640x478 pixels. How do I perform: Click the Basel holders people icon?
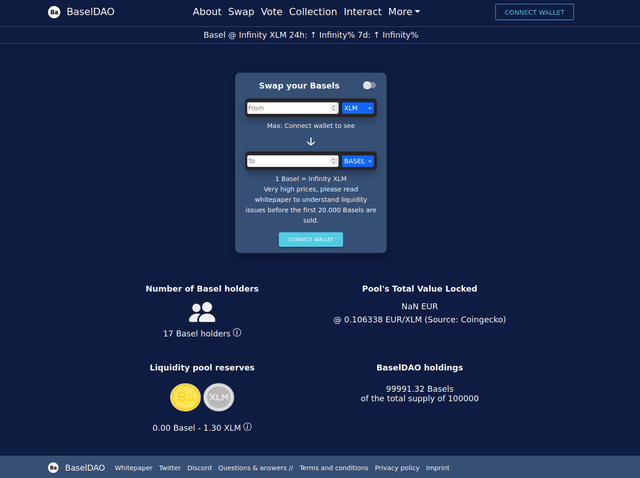202,312
